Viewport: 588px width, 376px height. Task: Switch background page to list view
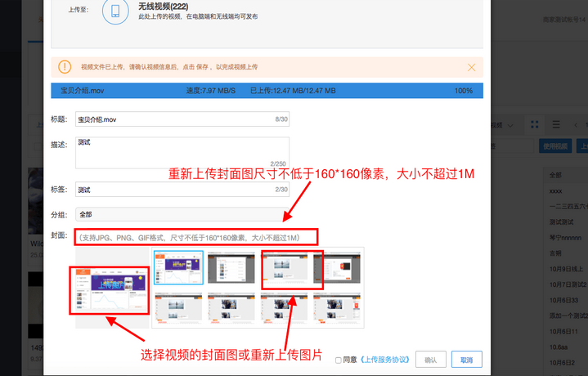pyautogui.click(x=556, y=124)
